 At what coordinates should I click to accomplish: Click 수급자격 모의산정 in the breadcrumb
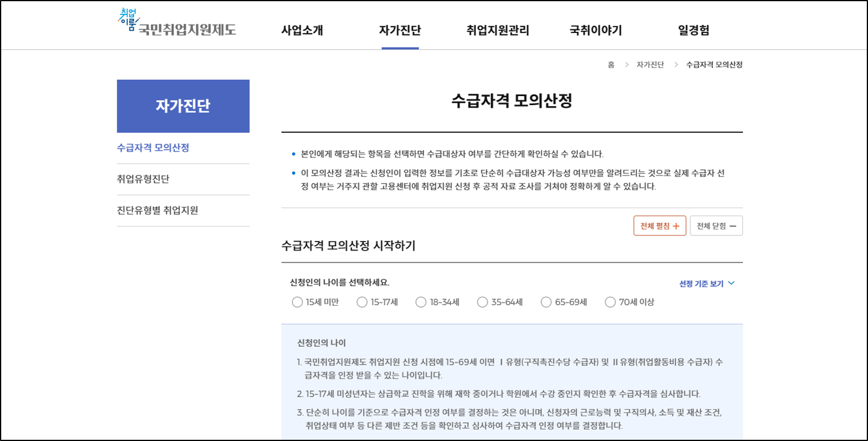tap(714, 64)
